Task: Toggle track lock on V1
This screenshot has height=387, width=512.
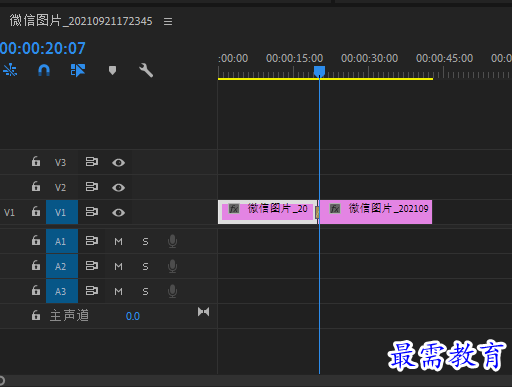Action: coord(36,212)
